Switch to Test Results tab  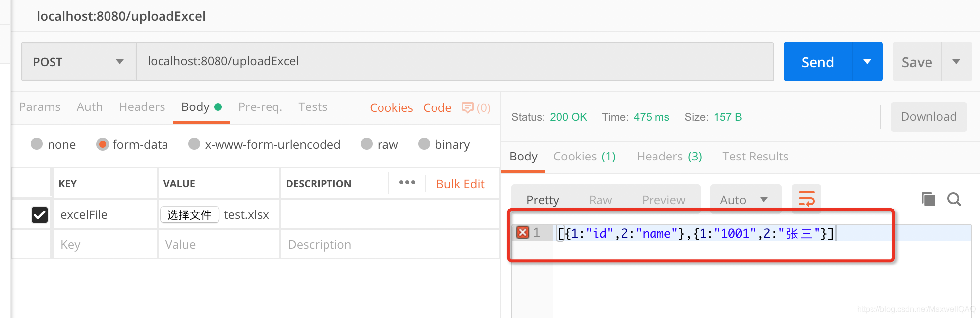(756, 157)
